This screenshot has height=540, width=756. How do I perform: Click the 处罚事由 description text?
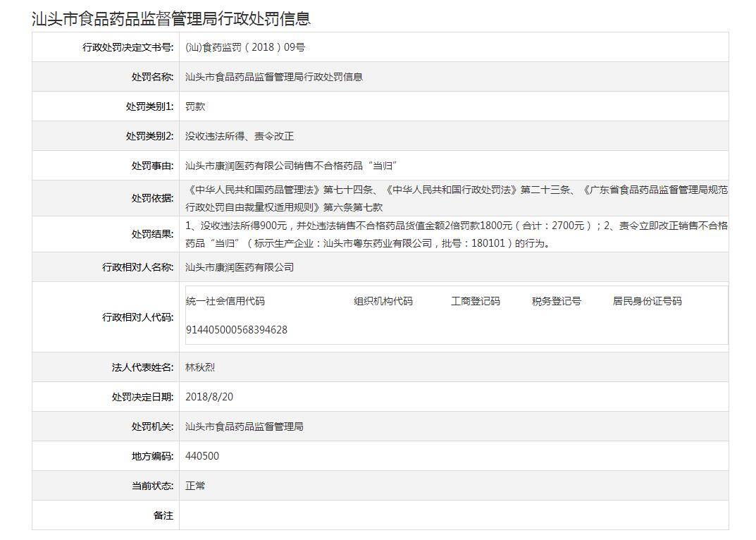[292, 166]
